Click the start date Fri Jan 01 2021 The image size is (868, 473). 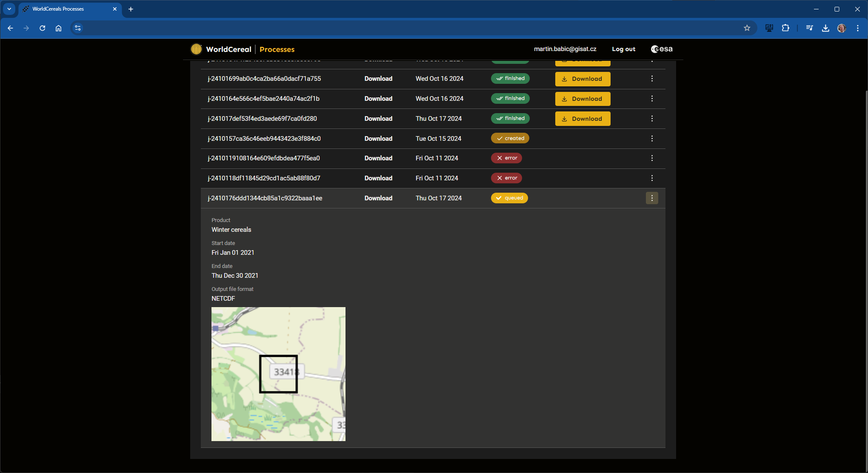click(x=233, y=253)
